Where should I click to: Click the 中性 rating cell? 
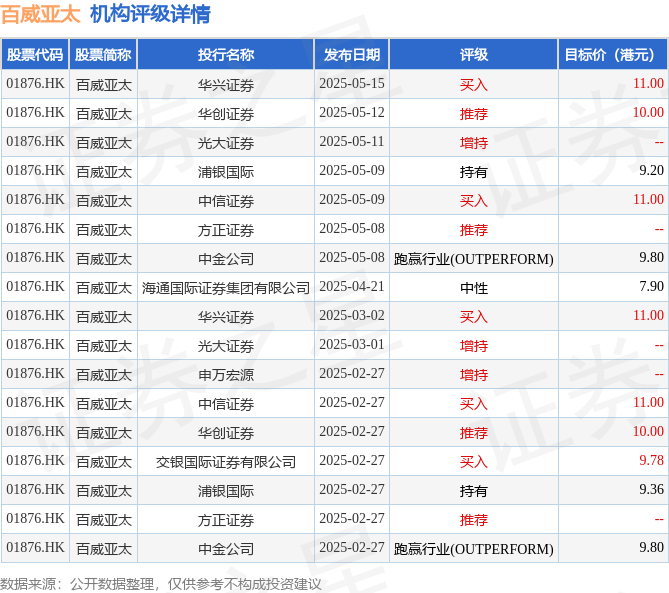(474, 288)
